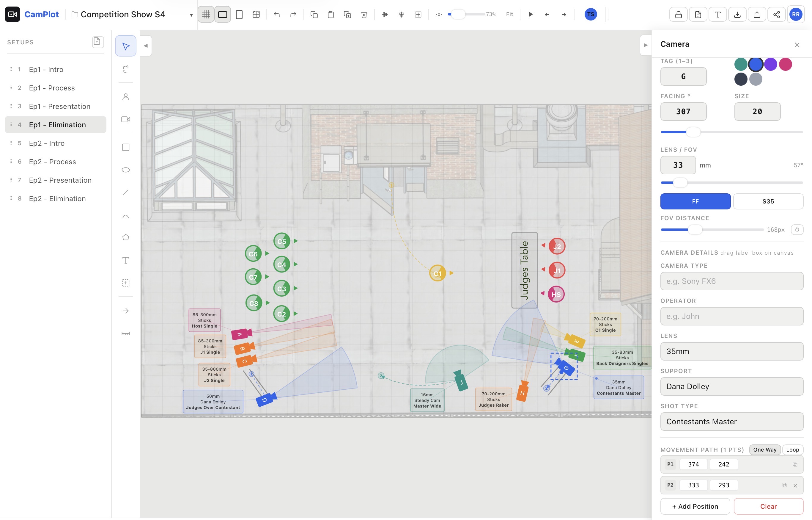The width and height of the screenshot is (812, 520).
Task: Open the Setups dropdown next to Competition Show S4
Action: tap(191, 15)
